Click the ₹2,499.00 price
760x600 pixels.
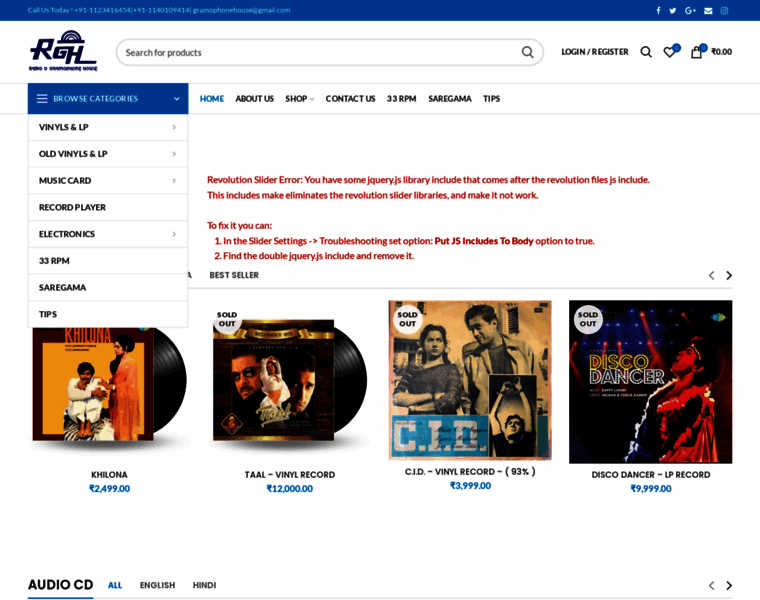click(110, 489)
